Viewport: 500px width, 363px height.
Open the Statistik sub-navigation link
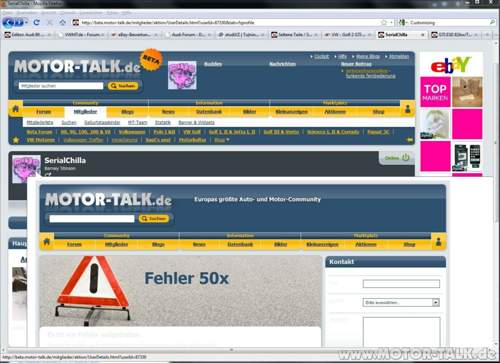point(163,123)
